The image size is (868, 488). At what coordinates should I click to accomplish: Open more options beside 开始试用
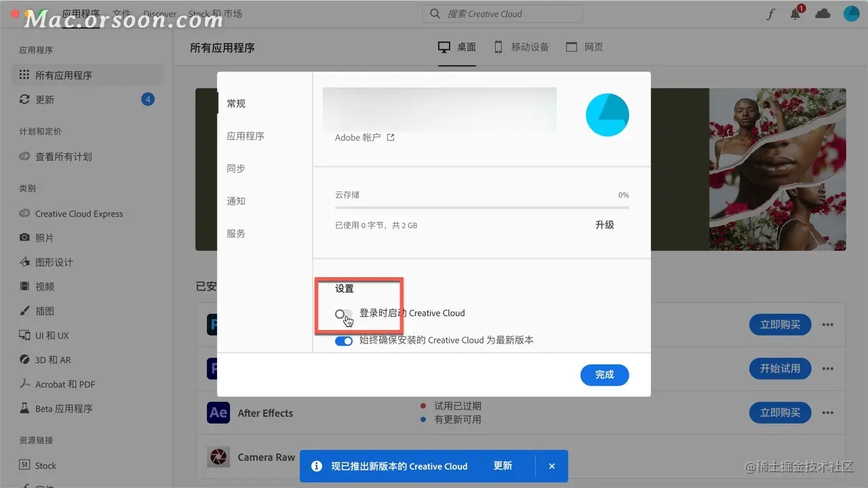[827, 369]
